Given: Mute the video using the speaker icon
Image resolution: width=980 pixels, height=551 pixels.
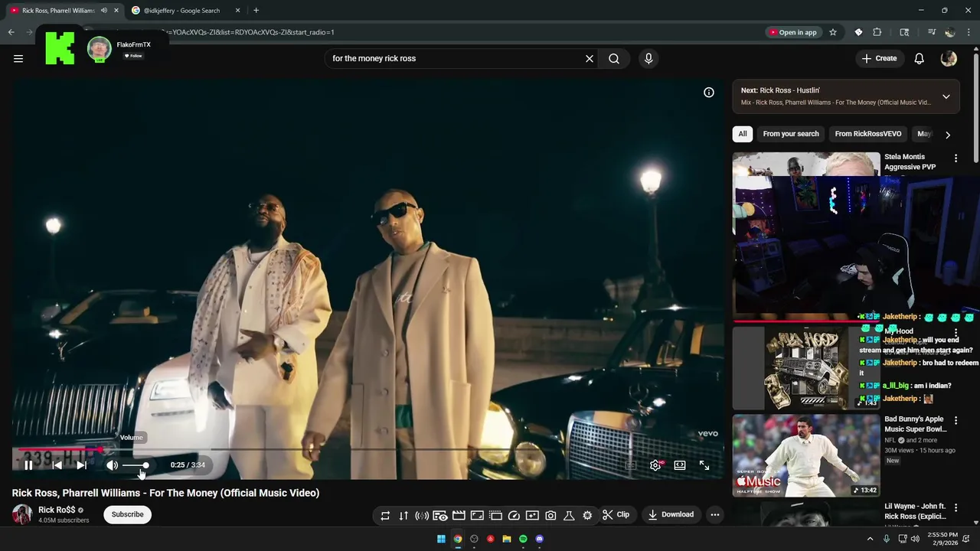Looking at the screenshot, I should pos(112,465).
